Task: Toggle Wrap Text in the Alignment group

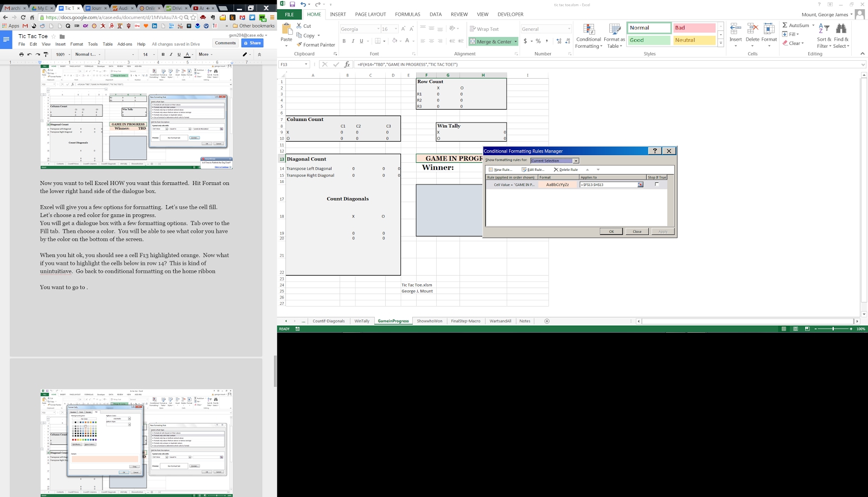Action: pos(484,29)
